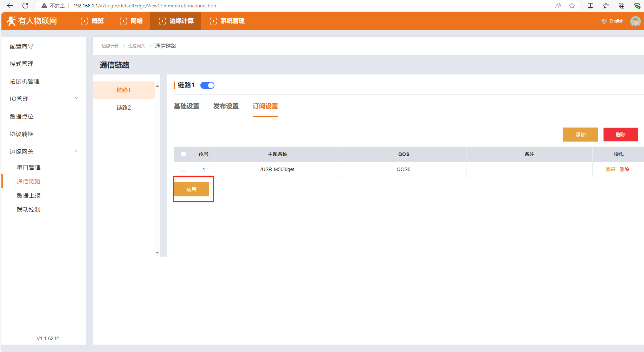The height and width of the screenshot is (352, 644).
Task: Click the user avatar icon
Action: pyautogui.click(x=635, y=21)
